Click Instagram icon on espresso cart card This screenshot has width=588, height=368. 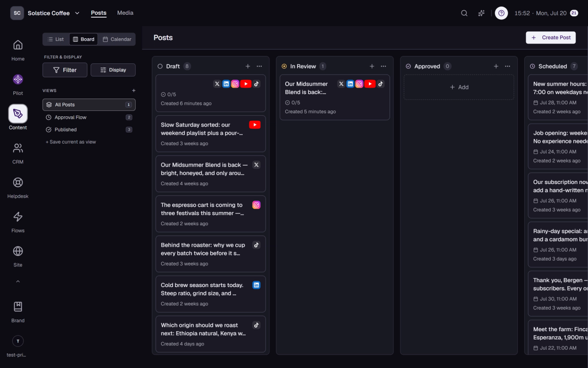pyautogui.click(x=256, y=205)
